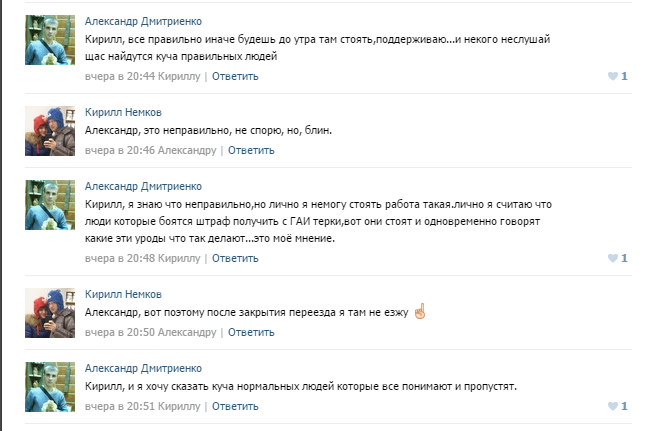The height and width of the screenshot is (431, 654).
Task: Like the 20:51 comment with heart icon
Action: coord(613,406)
